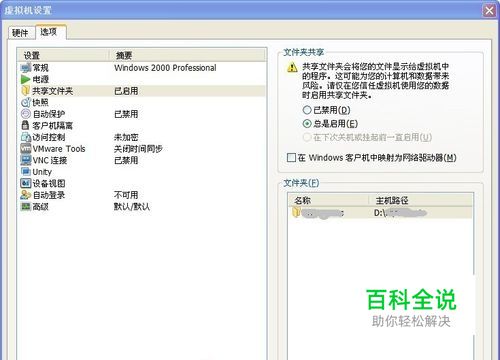The height and width of the screenshot is (360, 500).
Task: Click the 高级 advanced icon
Action: click(26, 207)
